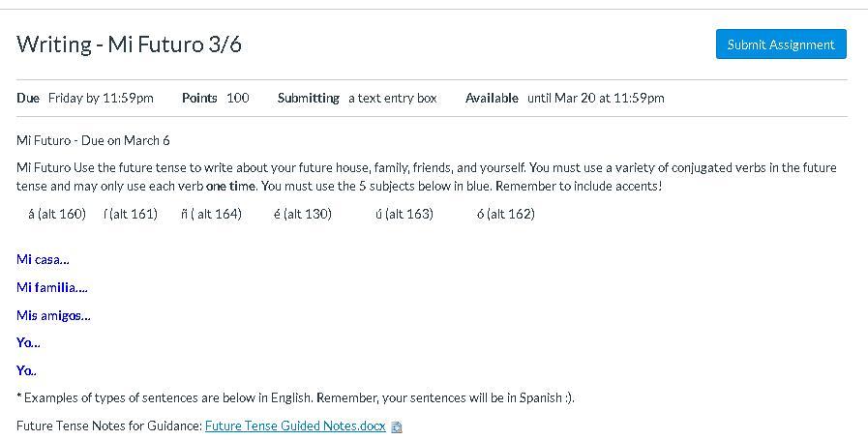Click the assignment title Writing - Mi Futuro 3/6
868x440 pixels.
tap(129, 44)
